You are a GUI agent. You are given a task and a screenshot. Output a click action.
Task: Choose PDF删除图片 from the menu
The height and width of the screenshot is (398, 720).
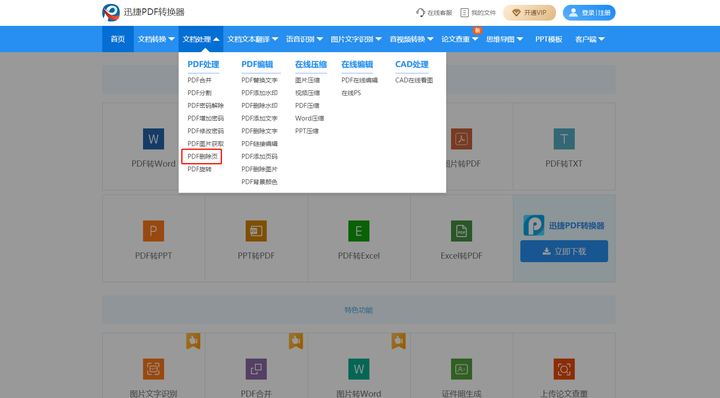(259, 169)
